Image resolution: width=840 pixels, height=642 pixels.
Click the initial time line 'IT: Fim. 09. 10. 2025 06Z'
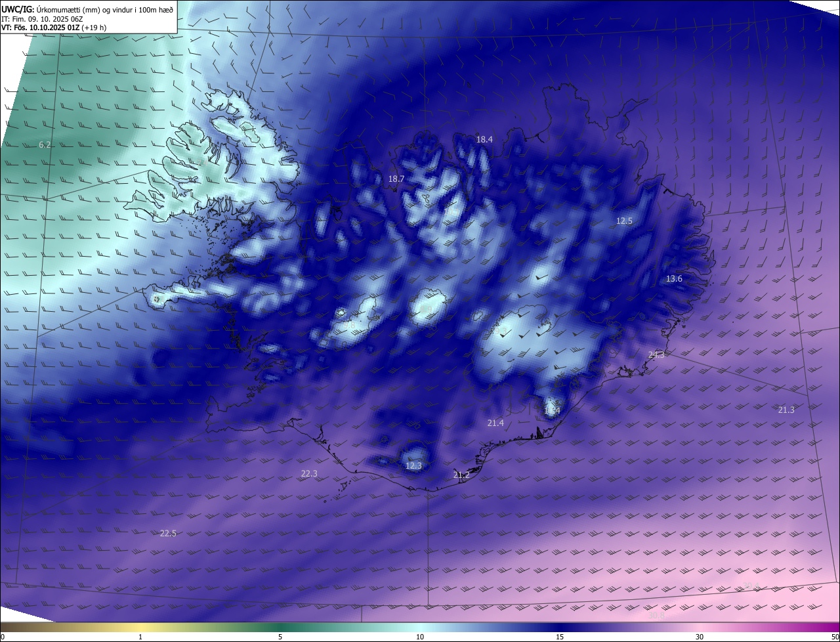click(41, 19)
